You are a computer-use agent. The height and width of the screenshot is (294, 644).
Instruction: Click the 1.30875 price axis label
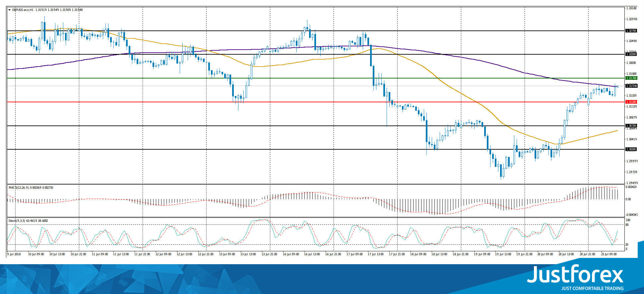(632, 118)
